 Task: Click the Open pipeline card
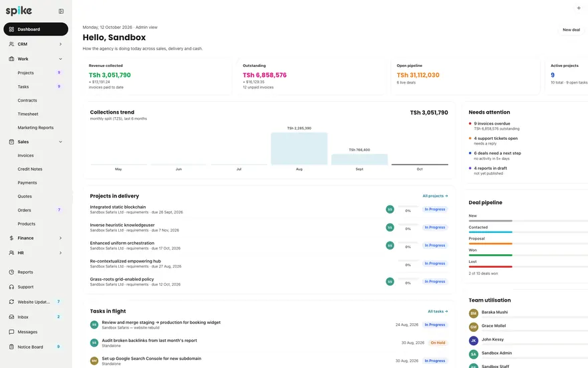point(465,76)
